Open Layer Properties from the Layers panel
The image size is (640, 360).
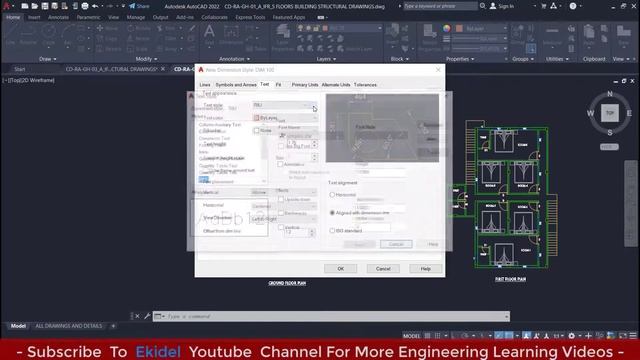[282, 38]
